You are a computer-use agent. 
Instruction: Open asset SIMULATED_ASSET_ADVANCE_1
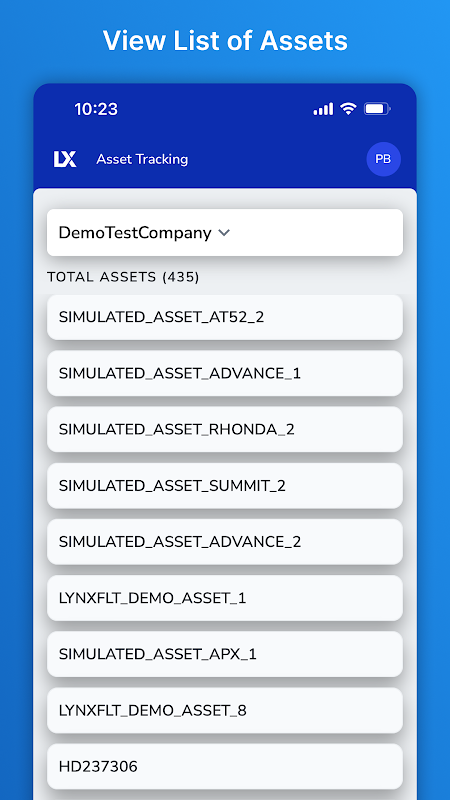click(225, 373)
